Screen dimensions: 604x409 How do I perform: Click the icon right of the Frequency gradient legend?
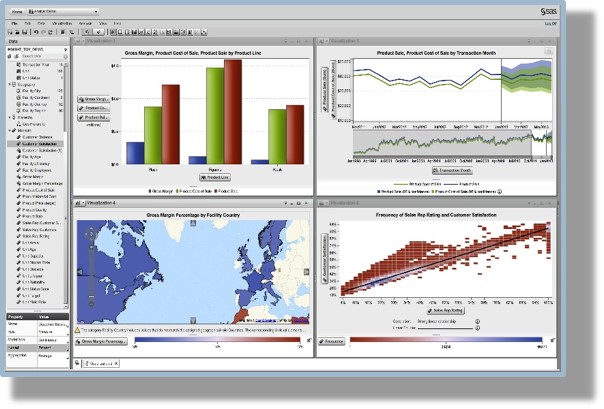point(552,340)
